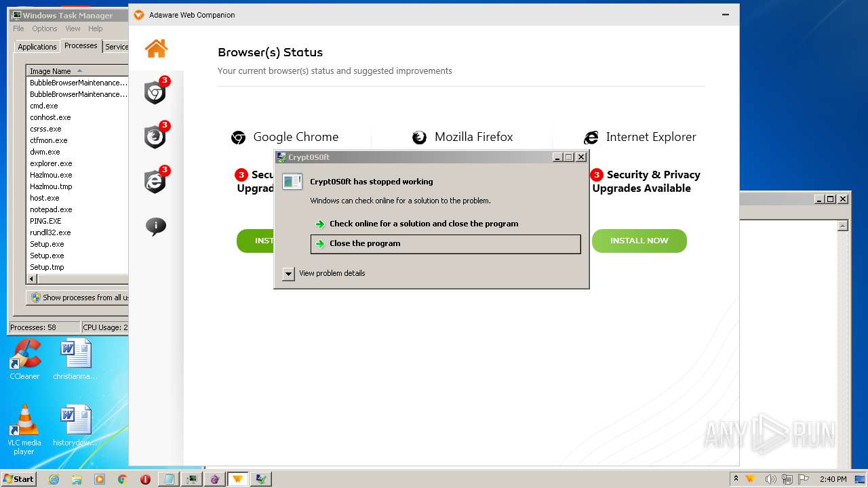Image resolution: width=868 pixels, height=488 pixels.
Task: Click the Crypt0S0ft error dialog program icon
Action: 292,181
